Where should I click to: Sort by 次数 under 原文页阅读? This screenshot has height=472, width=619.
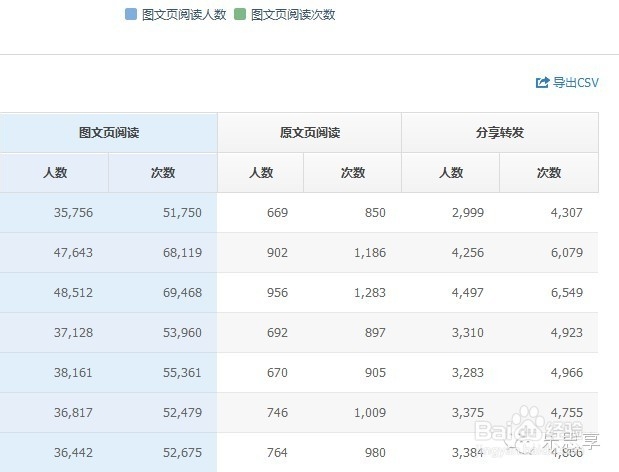tap(353, 172)
